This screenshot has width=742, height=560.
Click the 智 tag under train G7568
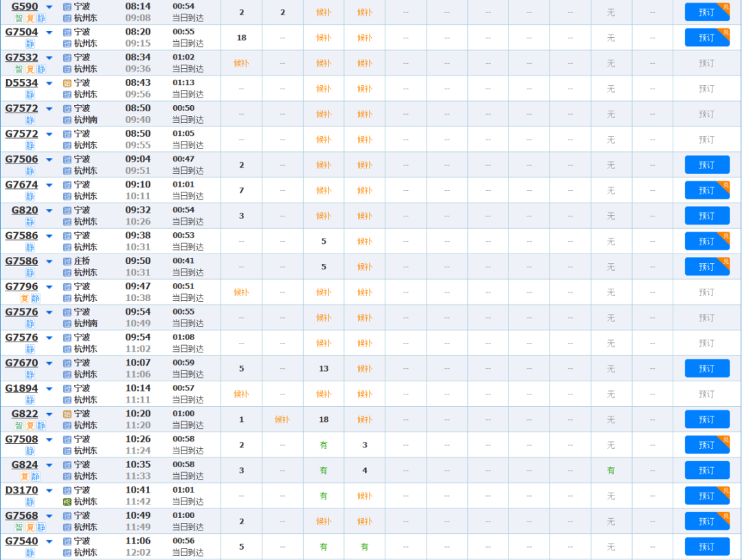click(19, 527)
